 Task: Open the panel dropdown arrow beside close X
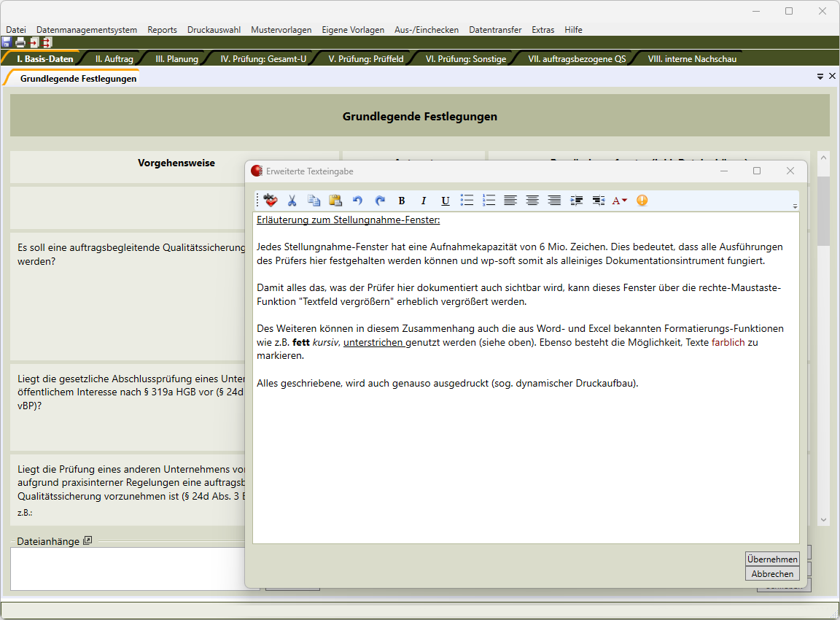820,76
